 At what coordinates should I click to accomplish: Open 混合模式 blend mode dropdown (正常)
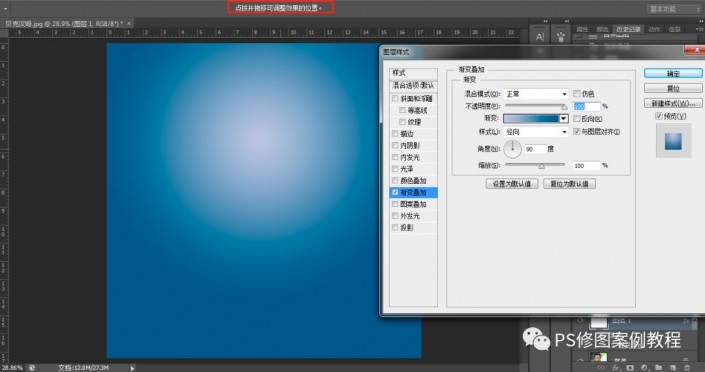coord(536,94)
